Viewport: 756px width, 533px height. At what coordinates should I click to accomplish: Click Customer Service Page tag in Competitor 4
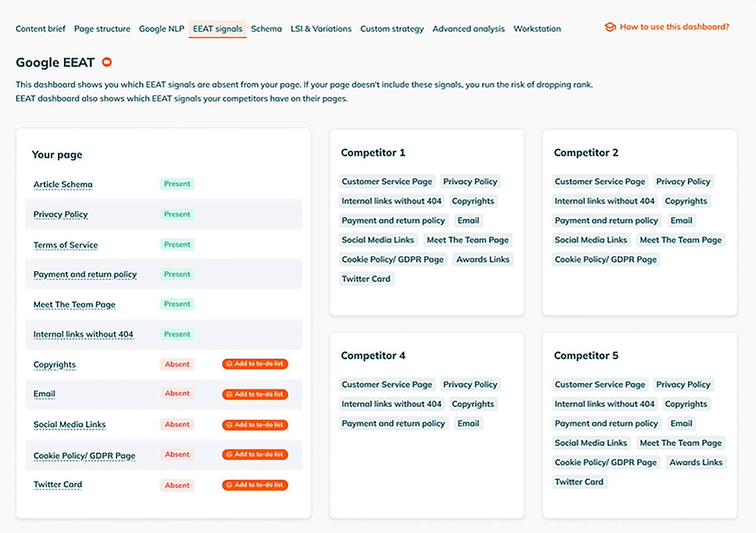coord(387,384)
